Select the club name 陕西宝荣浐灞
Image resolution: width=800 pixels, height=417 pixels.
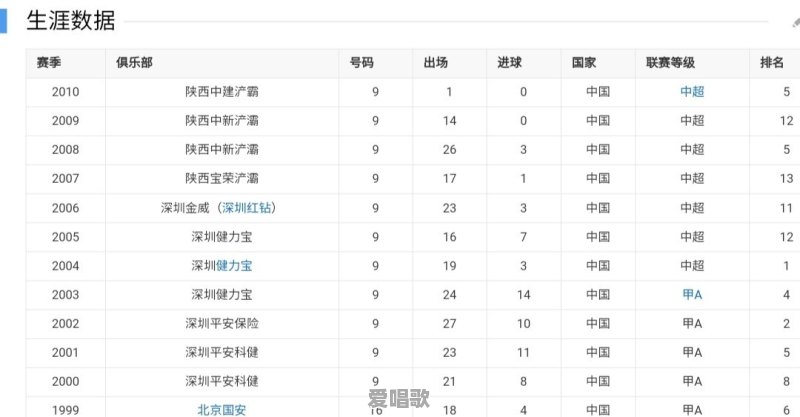[x=222, y=179]
